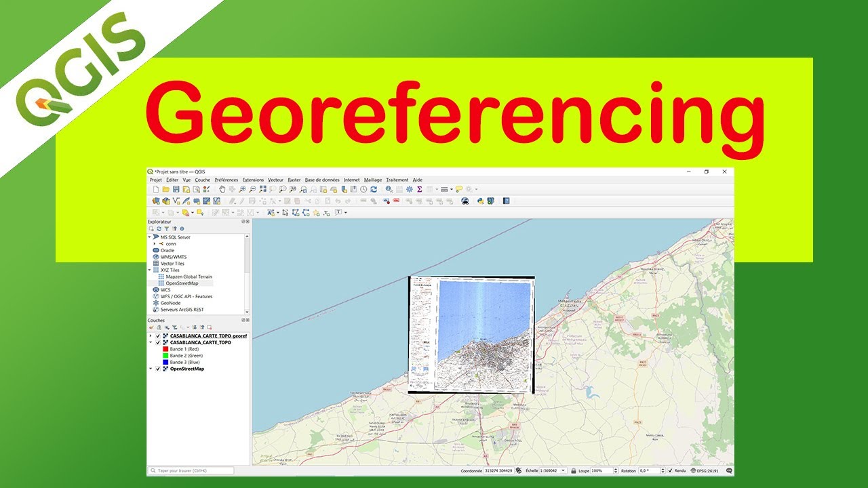This screenshot has height=488, width=868.
Task: Select the Pan map hand tool
Action: (x=222, y=189)
